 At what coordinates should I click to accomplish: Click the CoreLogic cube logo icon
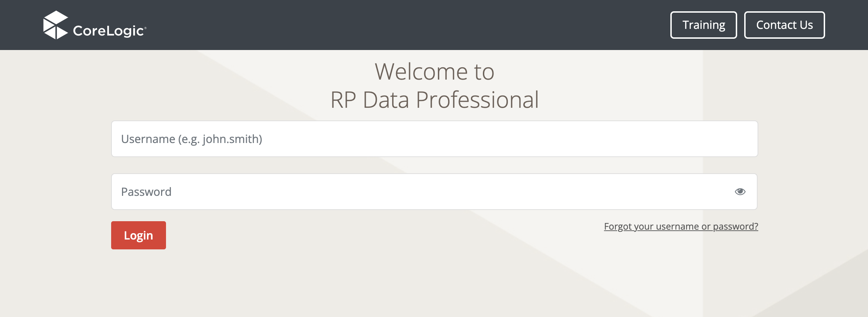56,25
